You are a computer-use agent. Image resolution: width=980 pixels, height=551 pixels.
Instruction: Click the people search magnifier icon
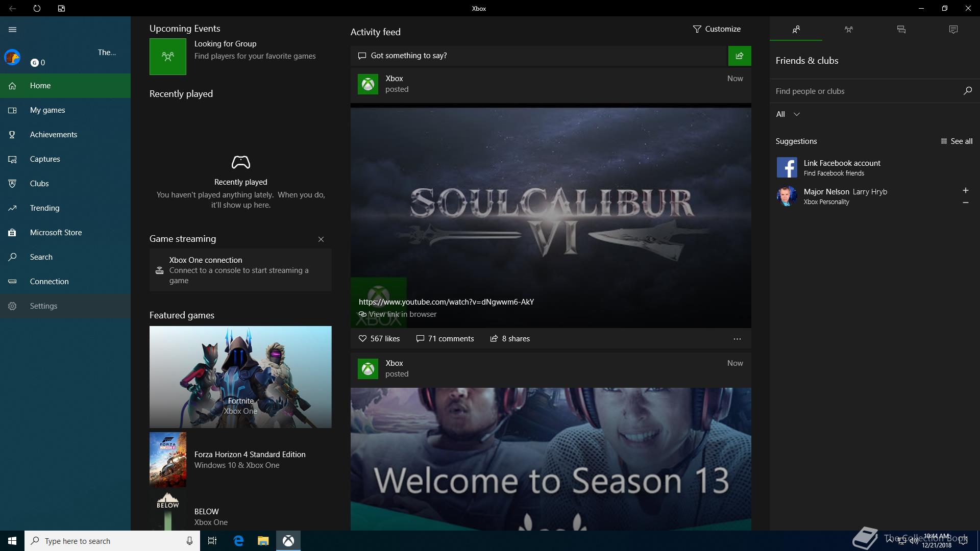[x=967, y=91]
